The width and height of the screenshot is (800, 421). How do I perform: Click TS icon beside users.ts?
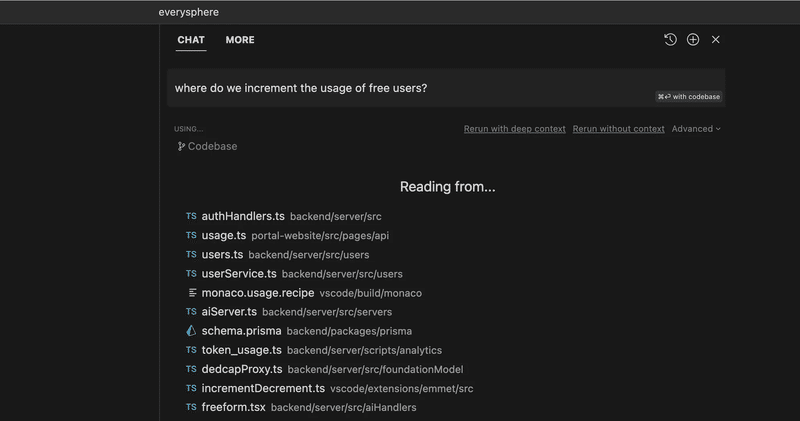pos(191,254)
